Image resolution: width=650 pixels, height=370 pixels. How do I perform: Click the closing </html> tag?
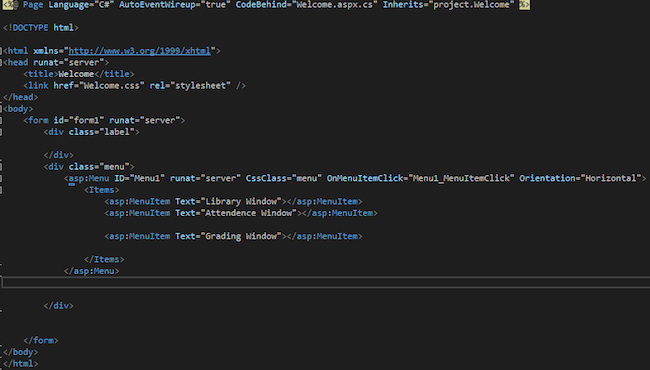[20, 364]
